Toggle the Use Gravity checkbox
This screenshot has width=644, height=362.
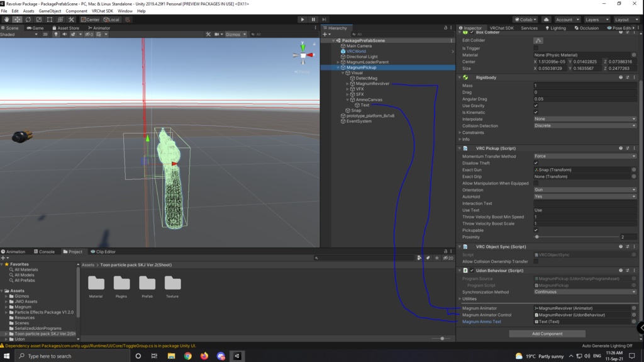click(536, 106)
